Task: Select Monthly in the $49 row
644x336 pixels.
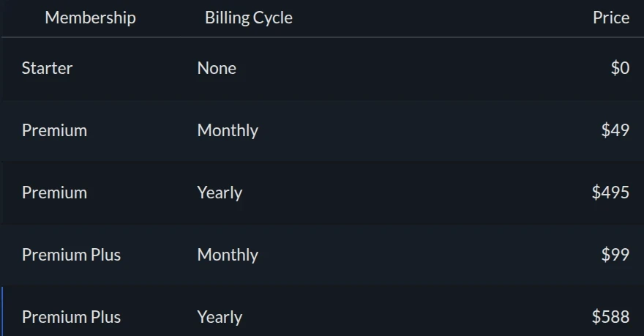Action: tap(228, 130)
